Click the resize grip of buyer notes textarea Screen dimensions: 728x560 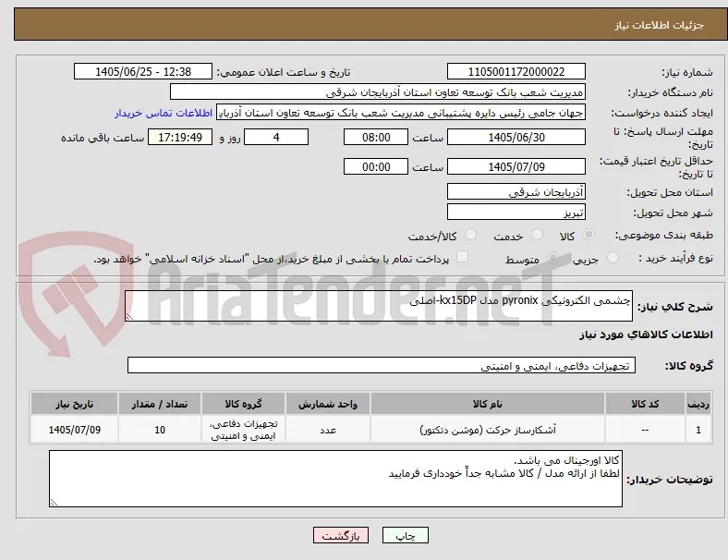(x=54, y=503)
